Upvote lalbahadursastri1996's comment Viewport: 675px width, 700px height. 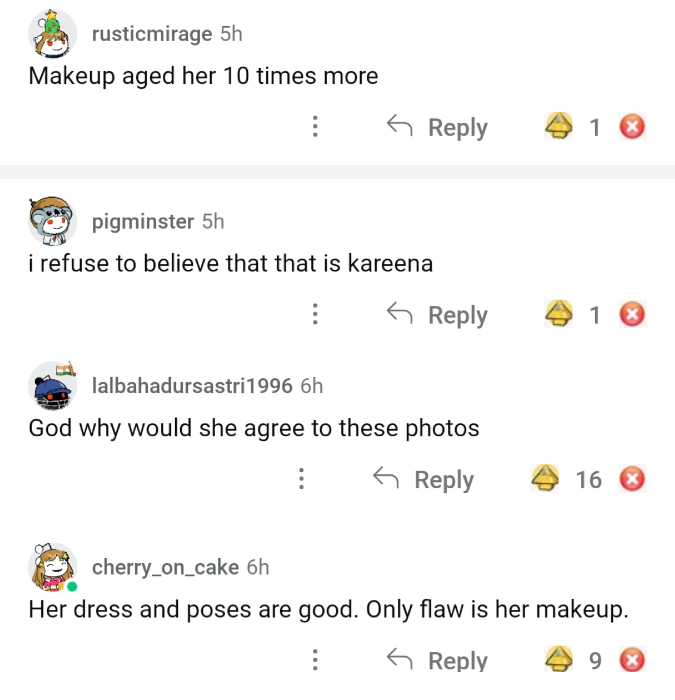[544, 480]
